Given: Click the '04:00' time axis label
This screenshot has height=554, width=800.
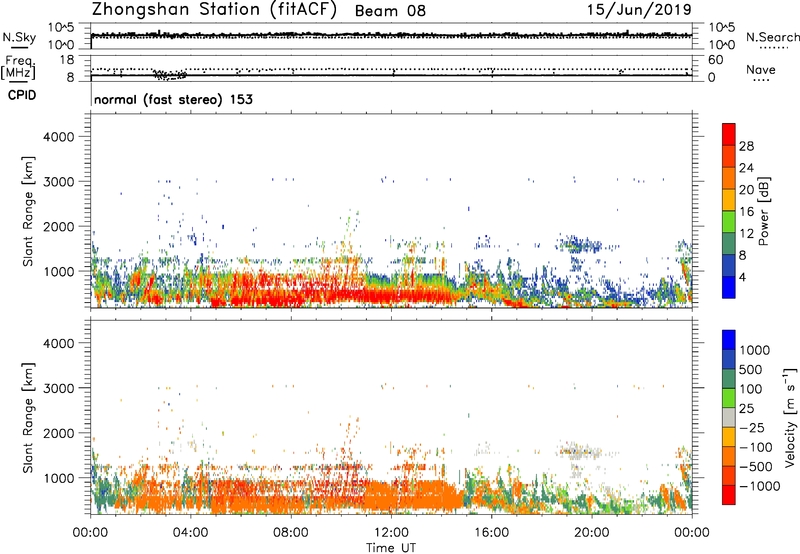Looking at the screenshot, I should [190, 533].
